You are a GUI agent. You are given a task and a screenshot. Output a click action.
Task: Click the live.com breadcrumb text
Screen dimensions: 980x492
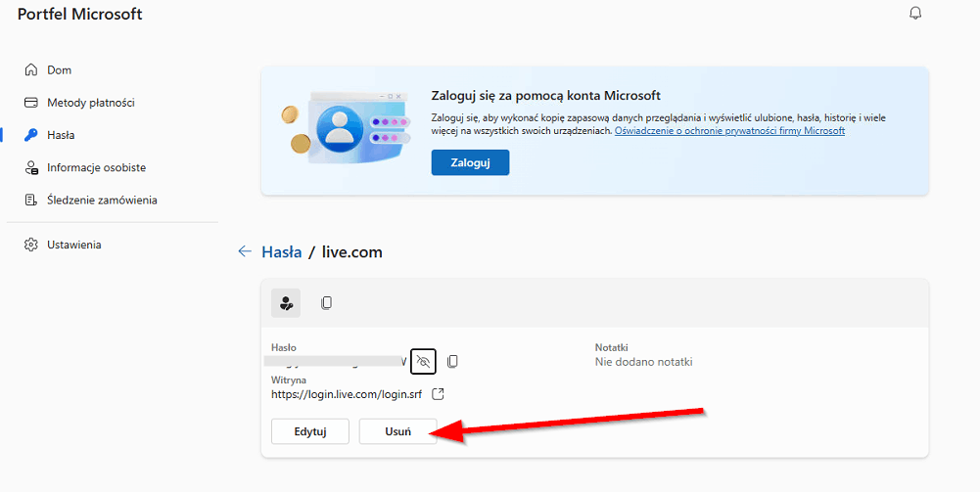click(x=351, y=251)
